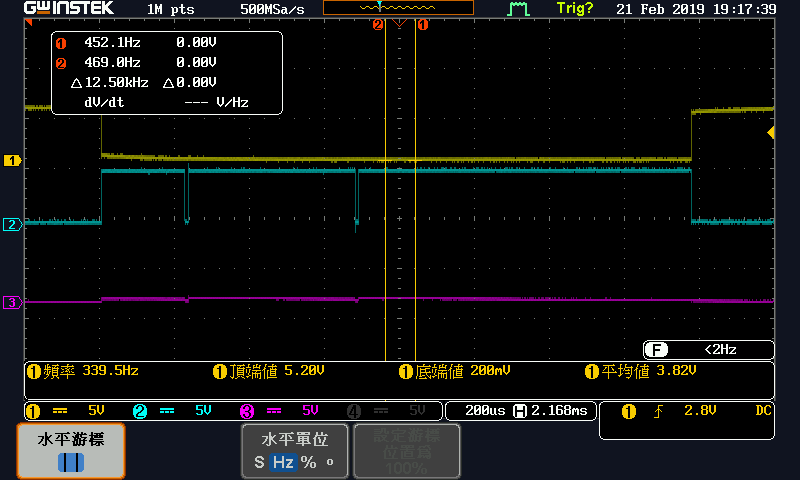Choose Hz as horizontal unit

pyautogui.click(x=283, y=462)
